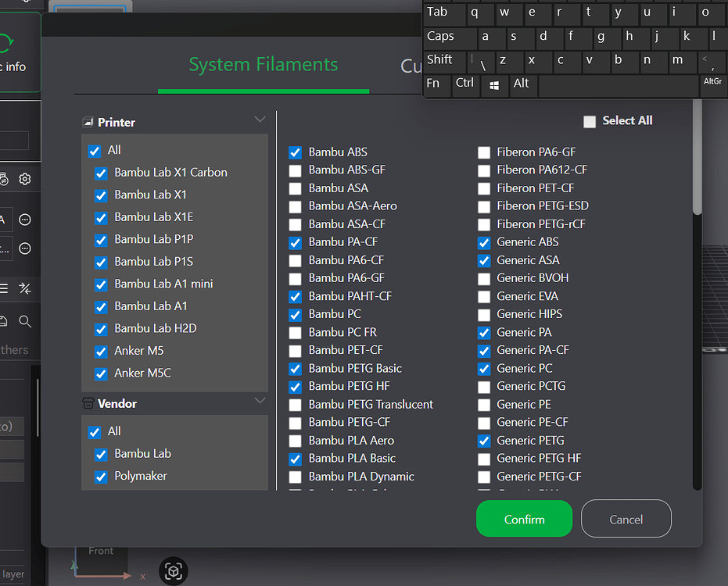Click the lower circled ellipsis icon in left sidebar
Image resolution: width=728 pixels, height=586 pixels.
[24, 248]
